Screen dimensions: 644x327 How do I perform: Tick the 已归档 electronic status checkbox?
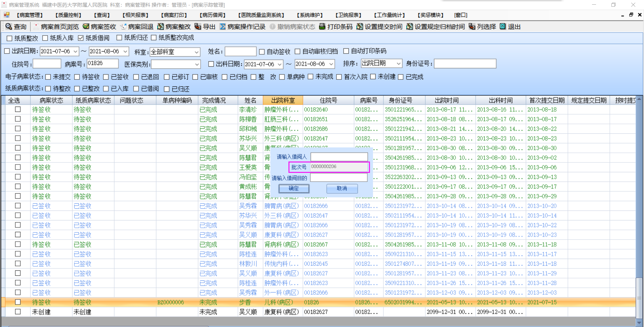coord(225,77)
